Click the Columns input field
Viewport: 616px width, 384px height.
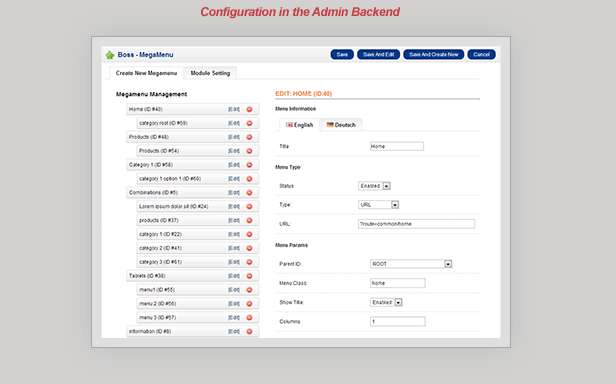[x=398, y=322]
